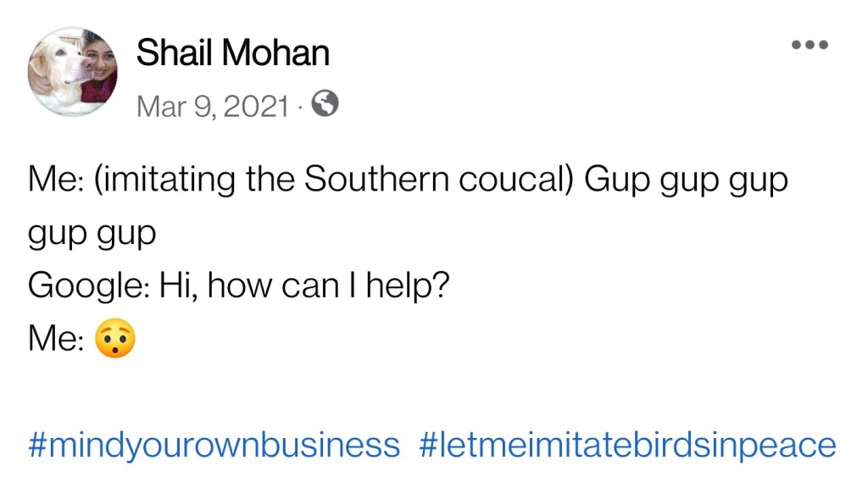Click the globe public-audience icon
Viewport: 868px width, 499px height.
pyautogui.click(x=325, y=105)
